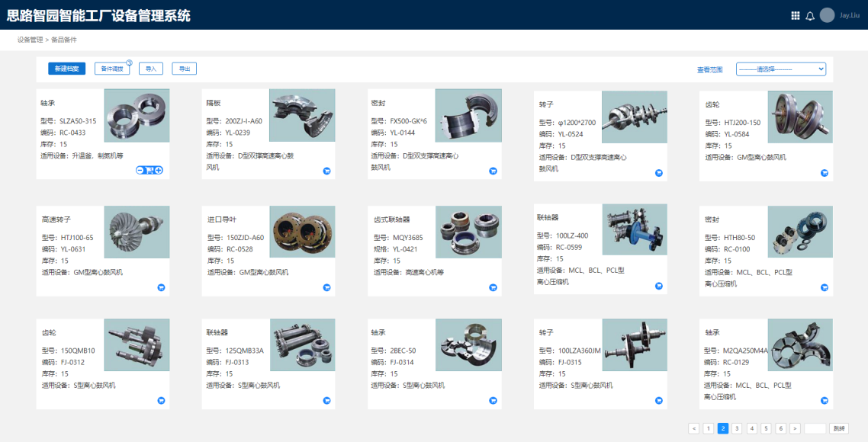Click cart icon on 密封 FX500-GK*6 card

tap(493, 171)
